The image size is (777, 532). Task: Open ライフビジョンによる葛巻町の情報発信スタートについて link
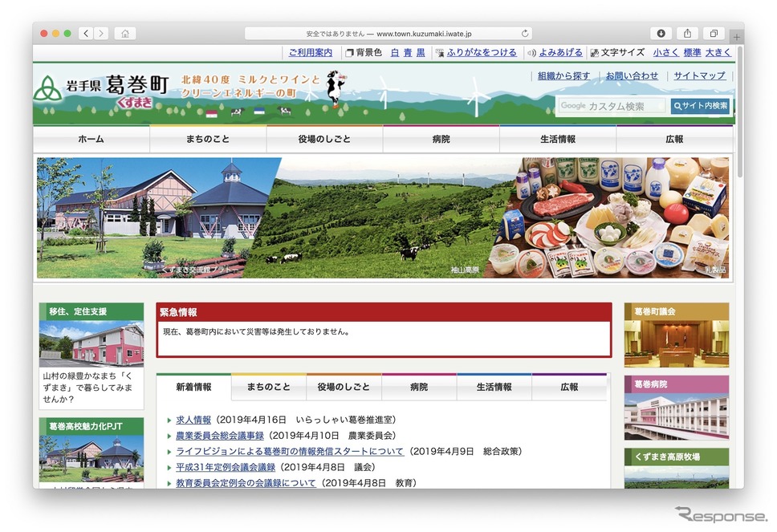tap(290, 452)
